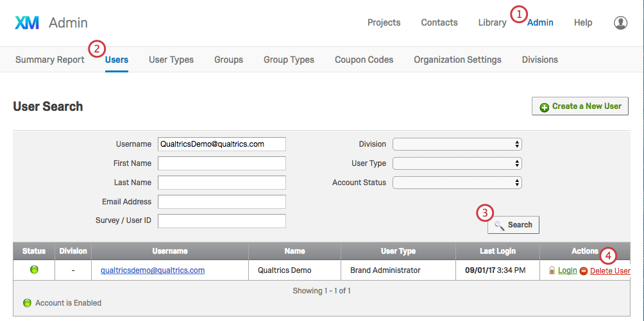Open the Division dropdown
Image resolution: width=644 pixels, height=321 pixels.
[x=457, y=144]
